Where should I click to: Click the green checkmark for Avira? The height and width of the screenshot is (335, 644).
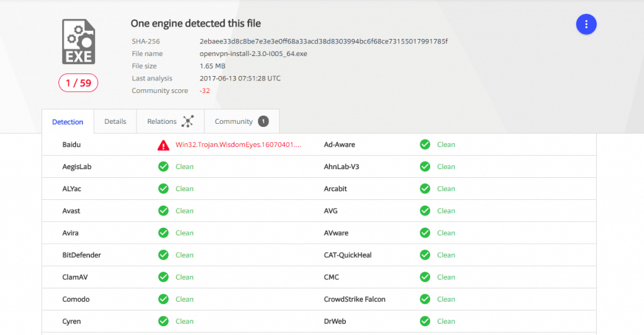(x=164, y=233)
